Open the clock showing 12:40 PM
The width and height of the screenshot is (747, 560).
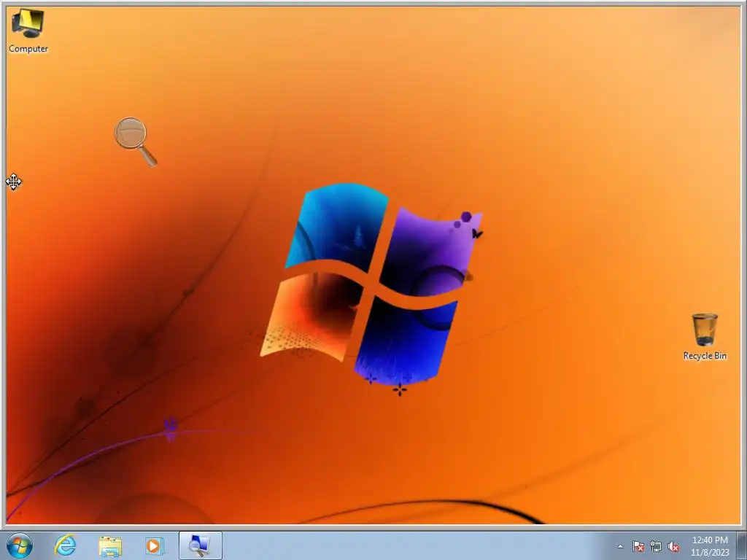pos(710,546)
